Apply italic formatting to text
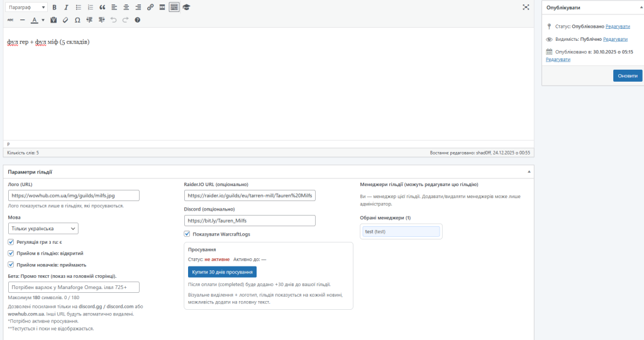The height and width of the screenshot is (340, 644). (66, 8)
